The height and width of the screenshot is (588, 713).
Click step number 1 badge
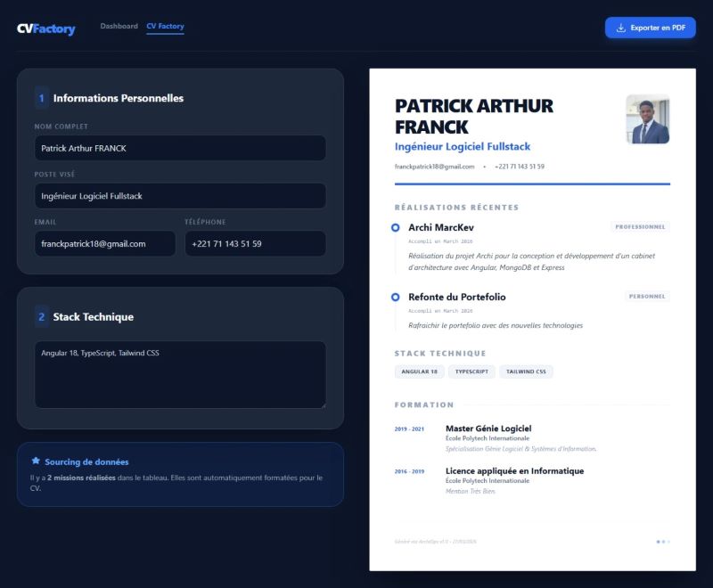coord(41,98)
